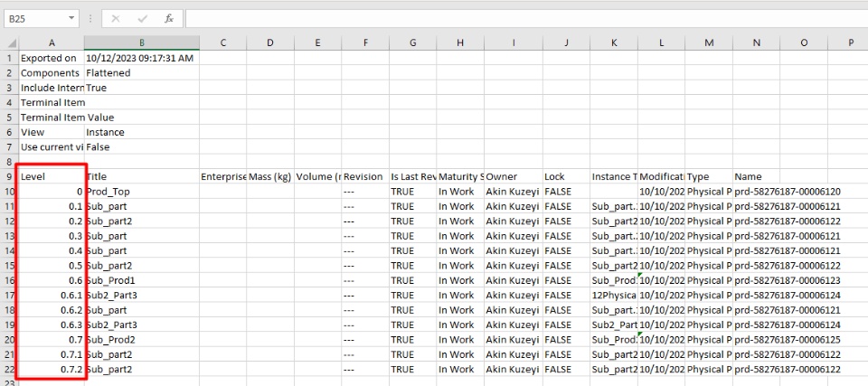Select column K header
Screen dimensions: 868x386
point(613,42)
